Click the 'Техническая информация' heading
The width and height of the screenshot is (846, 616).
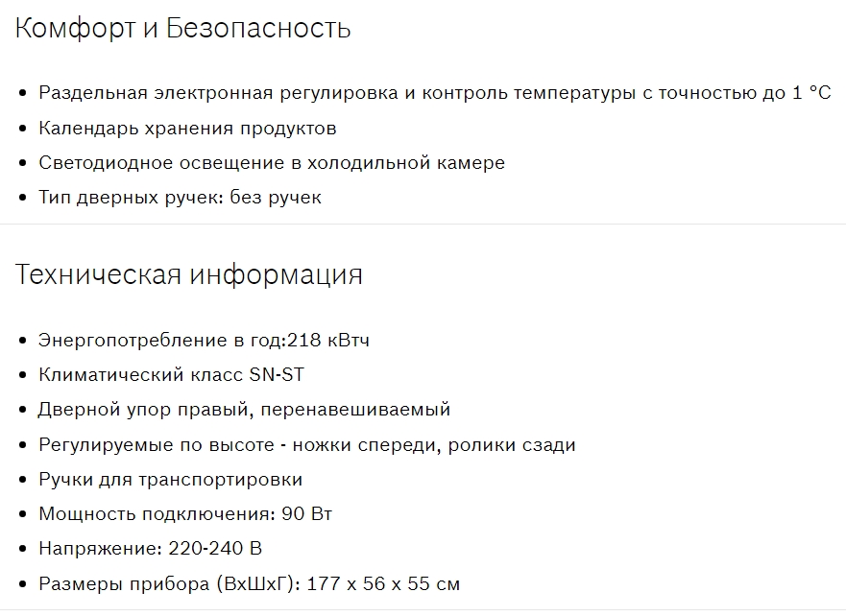pyautogui.click(x=188, y=274)
